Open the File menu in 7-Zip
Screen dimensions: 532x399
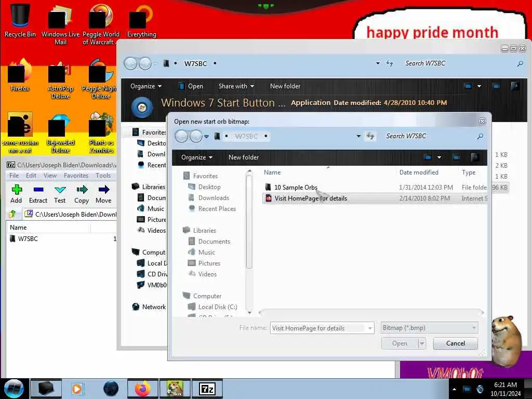pyautogui.click(x=14, y=176)
